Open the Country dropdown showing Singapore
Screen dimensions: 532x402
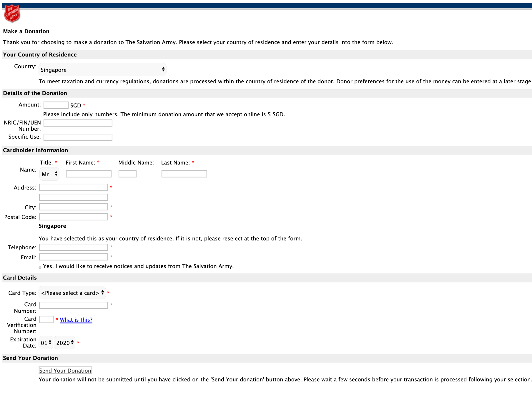[102, 70]
